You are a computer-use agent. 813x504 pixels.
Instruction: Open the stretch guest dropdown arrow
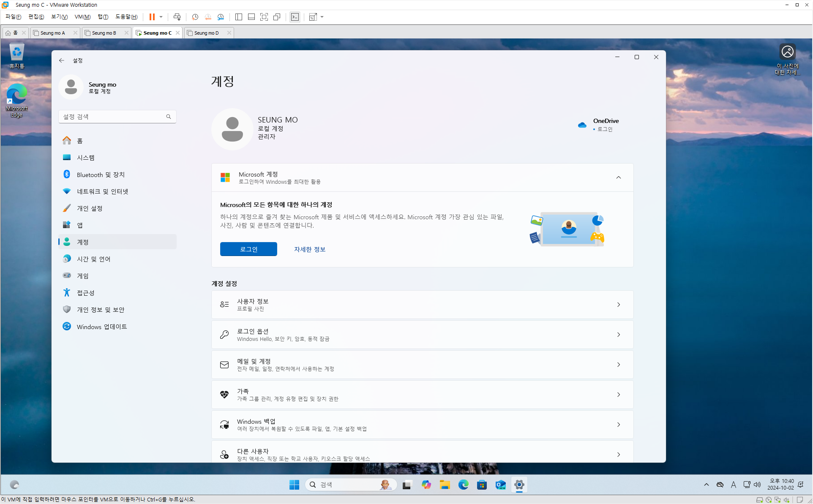click(322, 17)
